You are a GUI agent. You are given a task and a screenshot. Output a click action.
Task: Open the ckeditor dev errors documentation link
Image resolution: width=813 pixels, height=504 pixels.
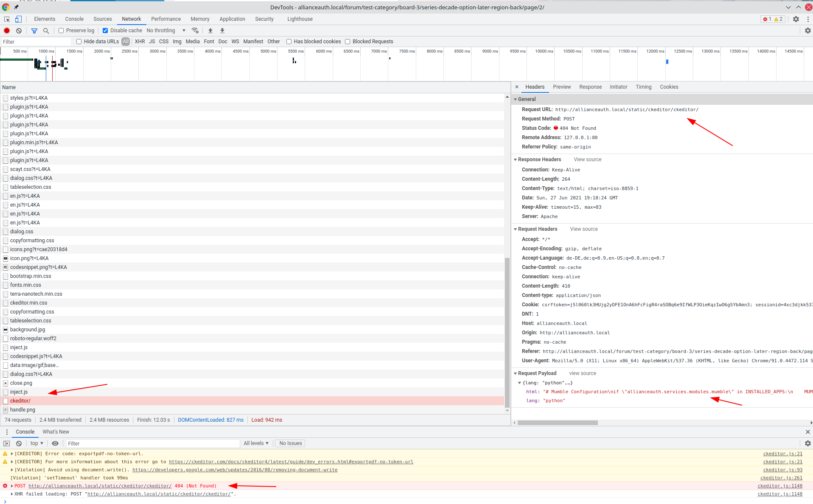(291, 462)
